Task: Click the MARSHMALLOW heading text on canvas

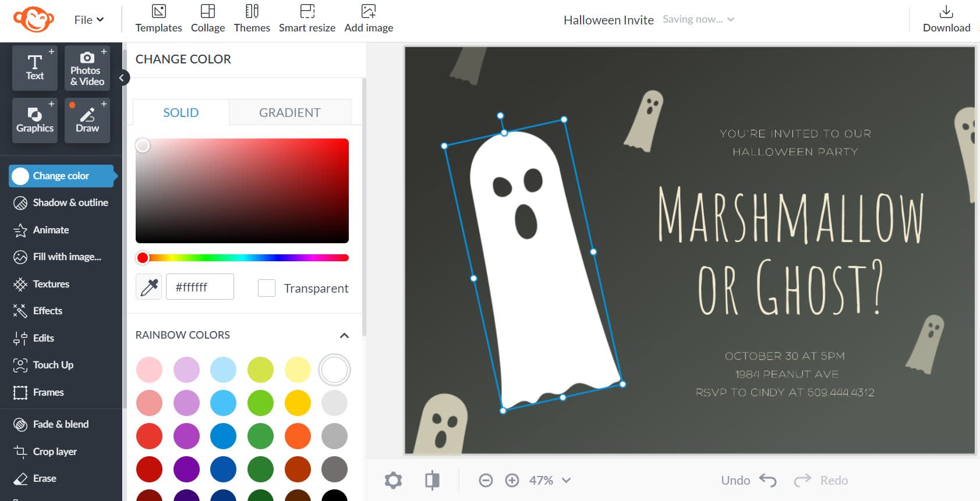Action: point(791,215)
